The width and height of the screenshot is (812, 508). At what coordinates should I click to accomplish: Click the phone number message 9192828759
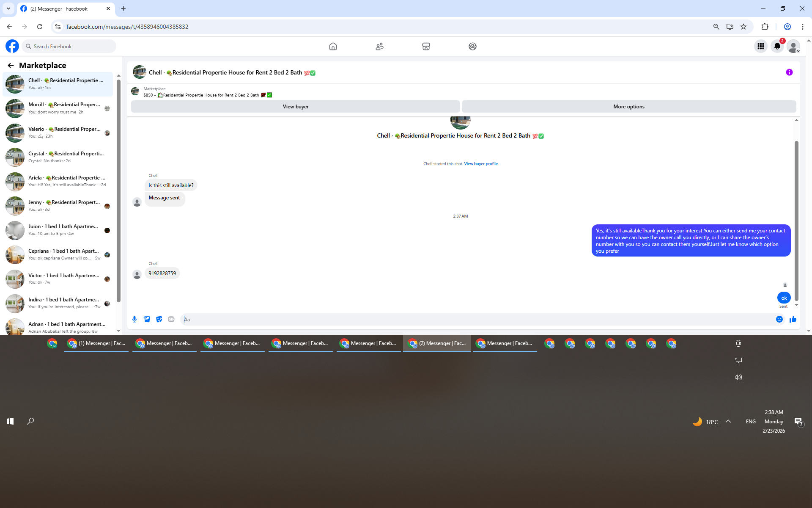point(162,273)
